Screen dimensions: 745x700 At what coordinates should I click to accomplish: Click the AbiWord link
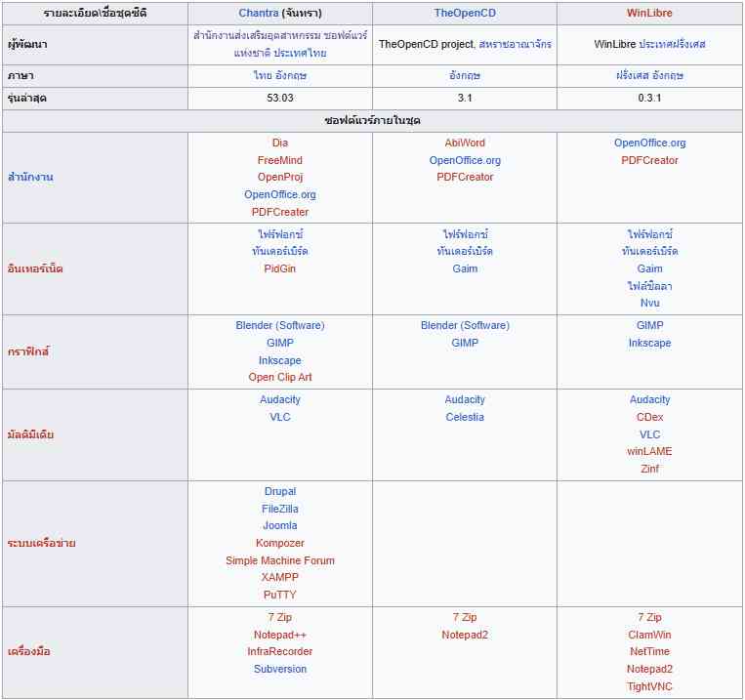point(465,143)
